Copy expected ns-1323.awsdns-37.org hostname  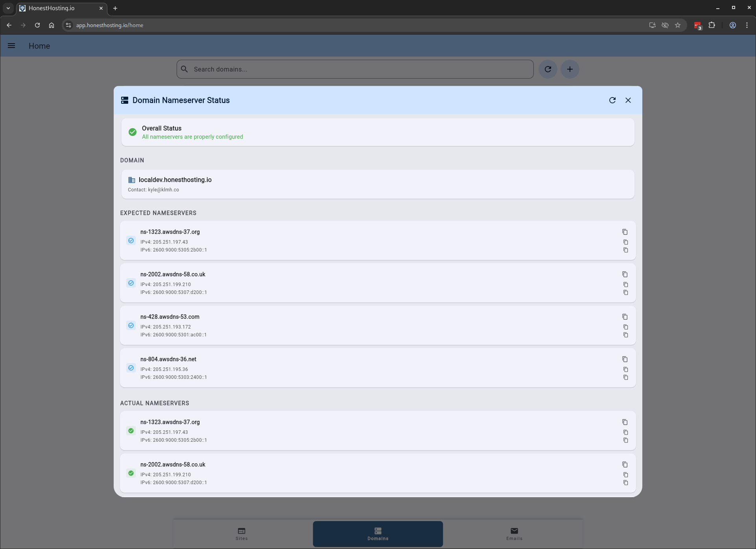(x=625, y=232)
